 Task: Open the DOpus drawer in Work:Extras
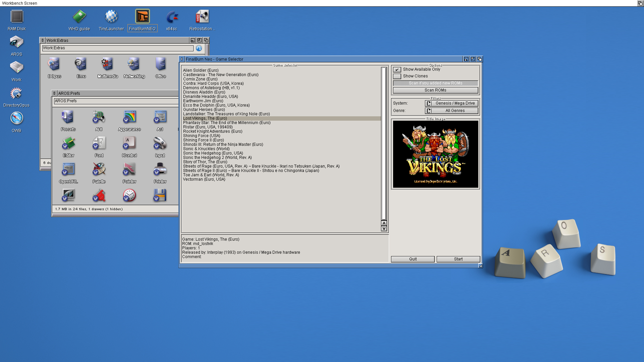55,68
